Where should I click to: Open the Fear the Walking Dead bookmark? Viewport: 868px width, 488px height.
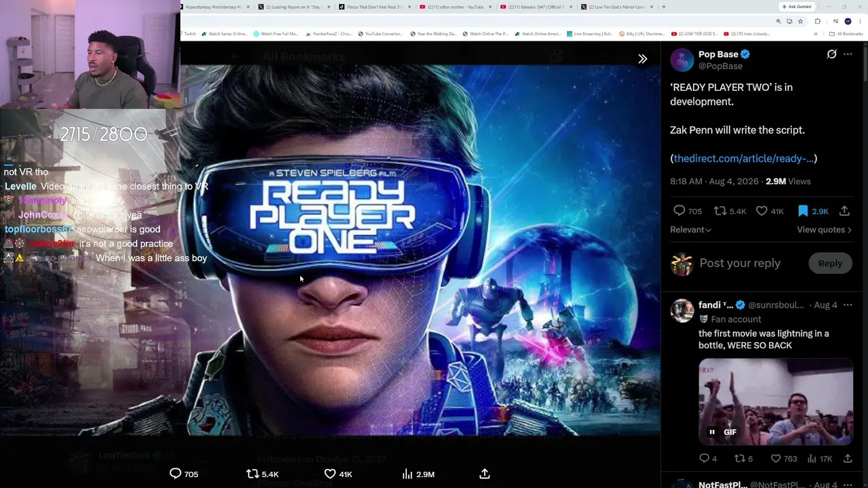click(x=433, y=34)
